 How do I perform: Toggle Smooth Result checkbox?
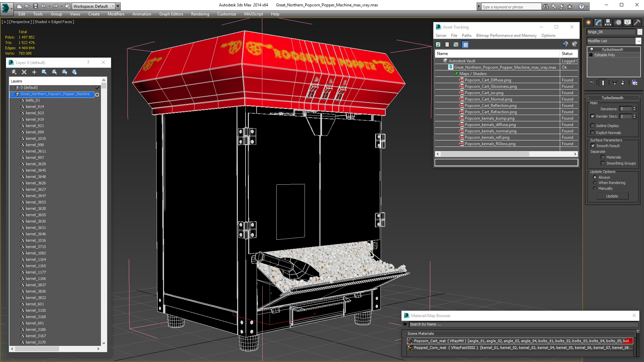coord(593,146)
